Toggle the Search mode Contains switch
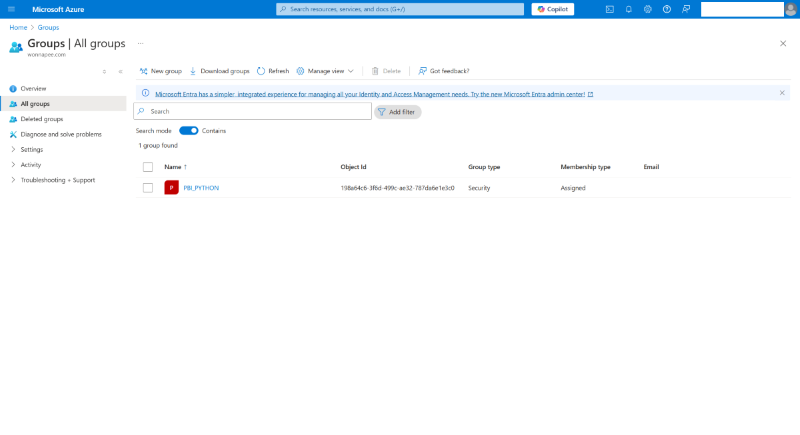 point(188,131)
